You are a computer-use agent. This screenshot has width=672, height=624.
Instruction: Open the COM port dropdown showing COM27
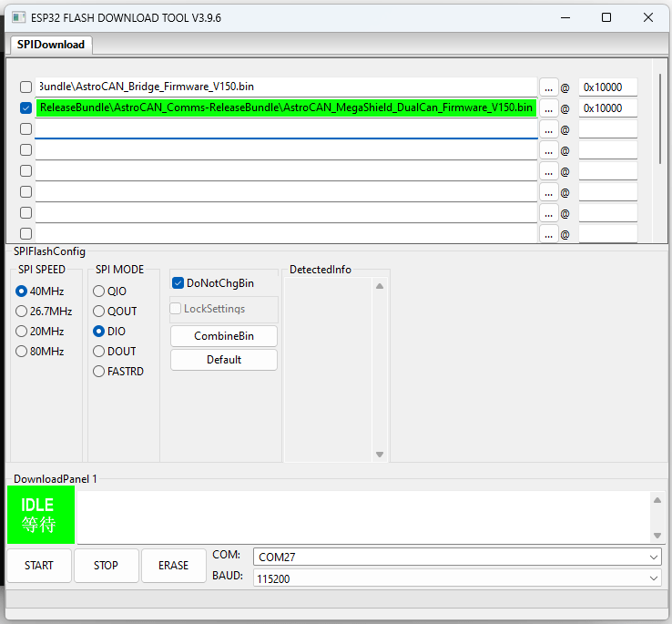pyautogui.click(x=457, y=558)
